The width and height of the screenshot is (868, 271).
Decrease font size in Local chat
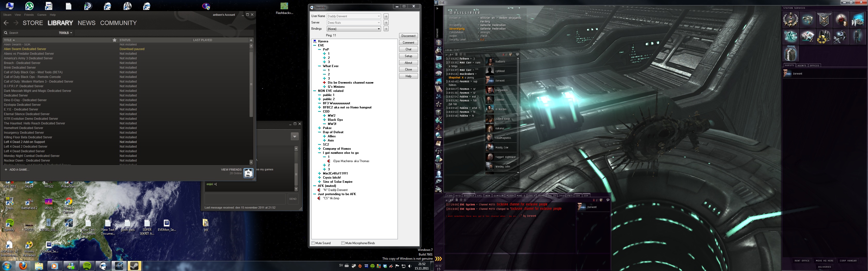[x=447, y=54]
